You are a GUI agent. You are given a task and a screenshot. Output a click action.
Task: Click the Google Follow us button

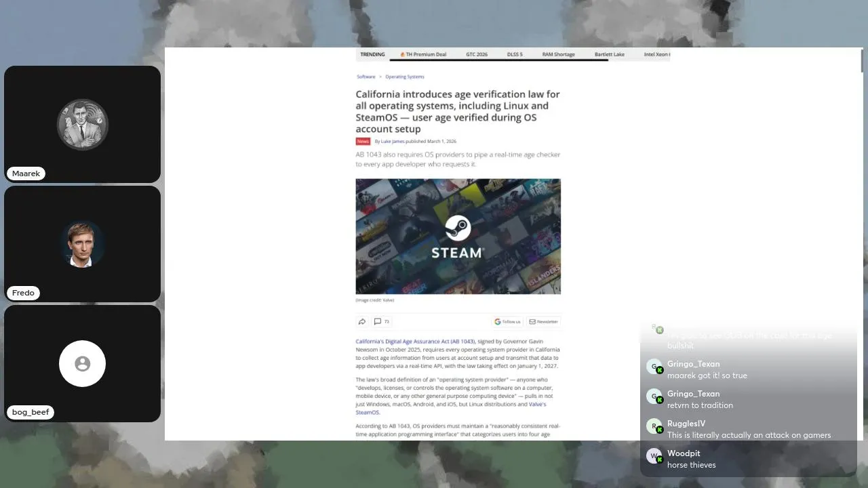pyautogui.click(x=507, y=322)
